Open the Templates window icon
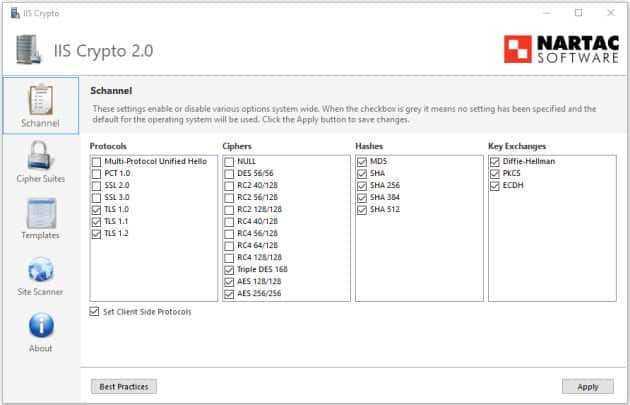This screenshot has height=405, width=630. [x=41, y=213]
